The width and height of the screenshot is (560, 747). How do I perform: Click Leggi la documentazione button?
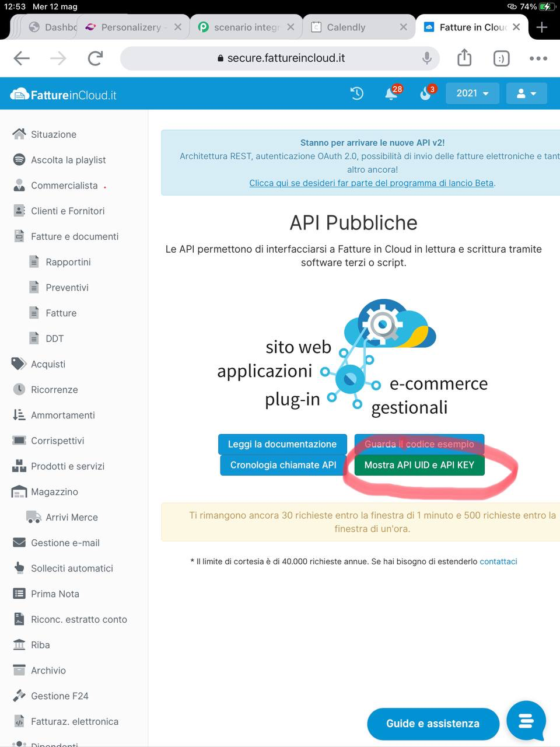tap(282, 444)
